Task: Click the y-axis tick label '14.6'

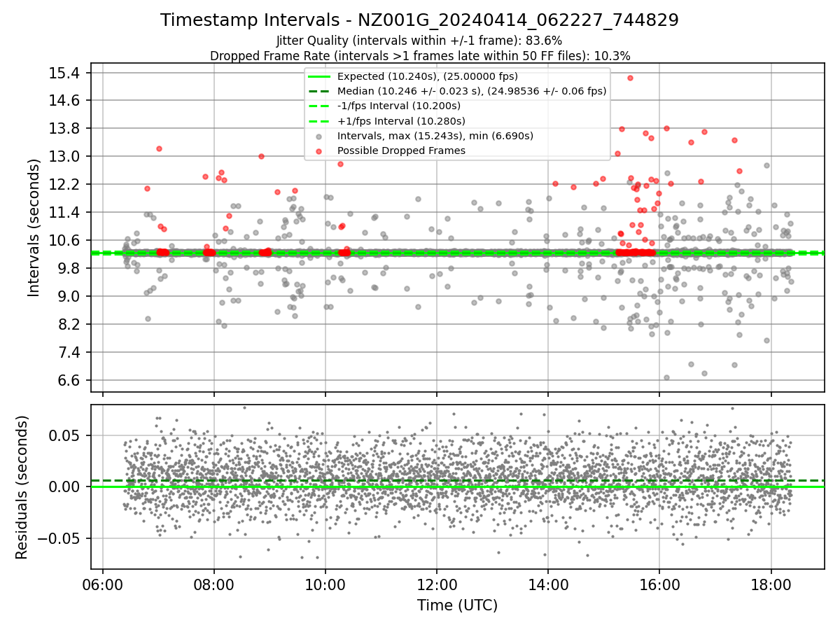Action: pyautogui.click(x=66, y=101)
